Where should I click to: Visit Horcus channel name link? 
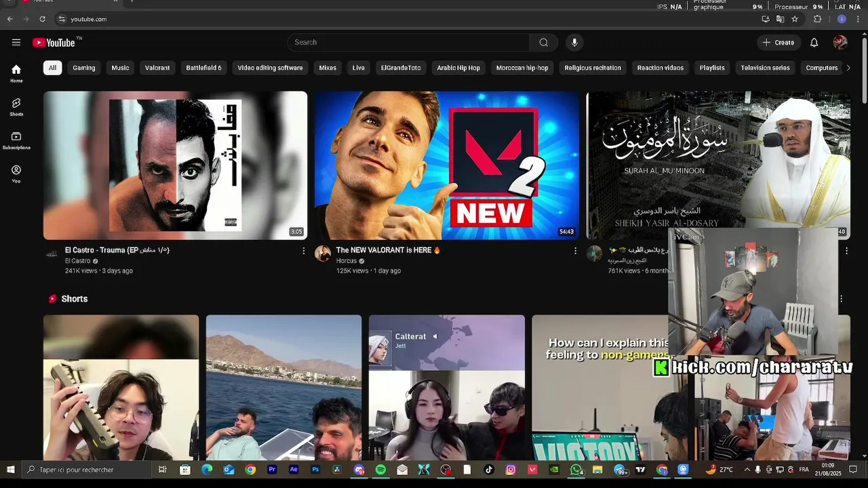(347, 261)
